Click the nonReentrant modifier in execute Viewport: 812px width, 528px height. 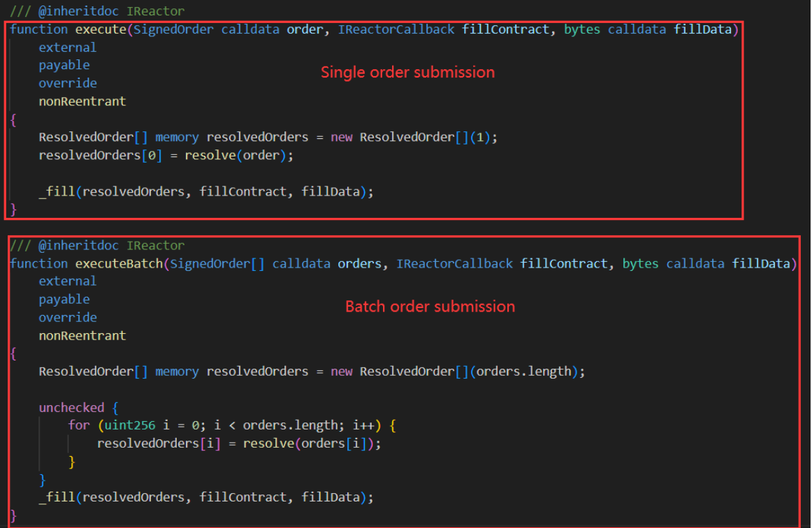[82, 101]
